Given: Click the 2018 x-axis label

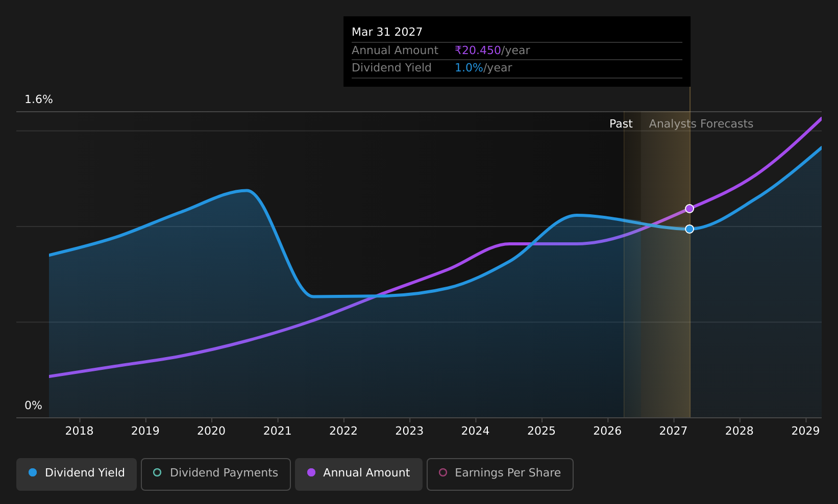Looking at the screenshot, I should [x=80, y=431].
